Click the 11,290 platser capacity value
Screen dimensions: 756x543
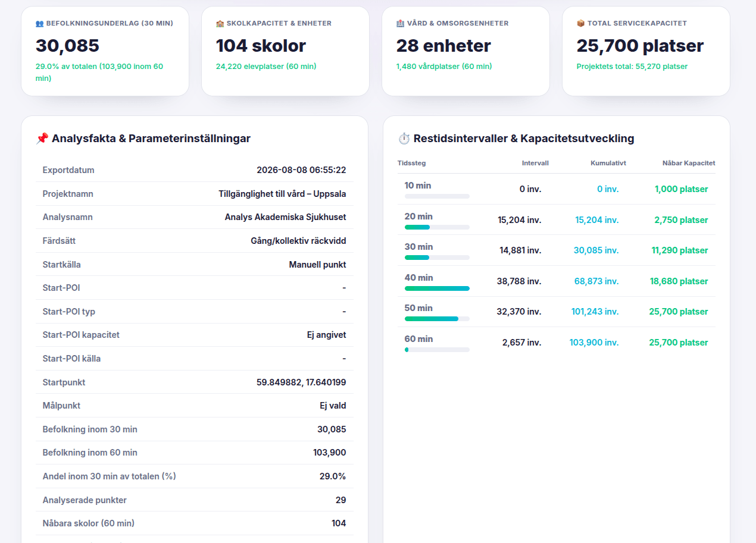click(x=680, y=250)
